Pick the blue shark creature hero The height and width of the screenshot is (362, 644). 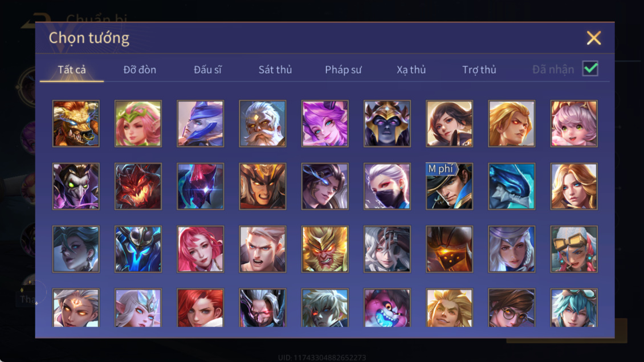tap(511, 186)
